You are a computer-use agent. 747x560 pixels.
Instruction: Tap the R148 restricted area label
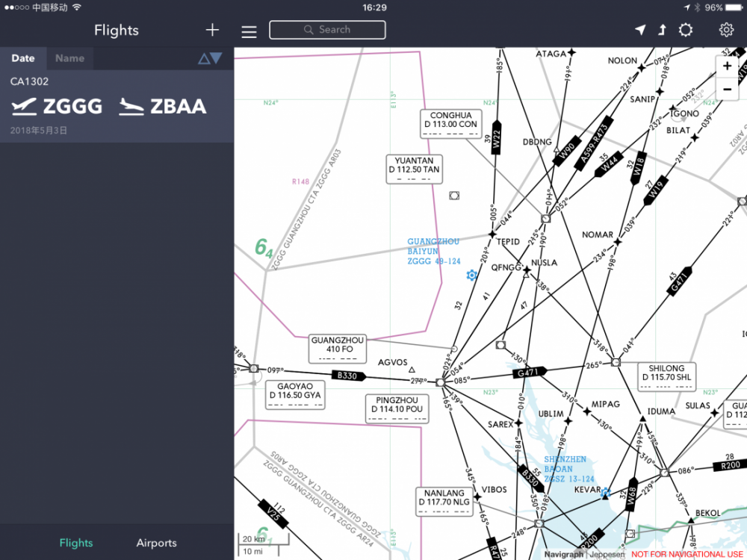tap(300, 181)
